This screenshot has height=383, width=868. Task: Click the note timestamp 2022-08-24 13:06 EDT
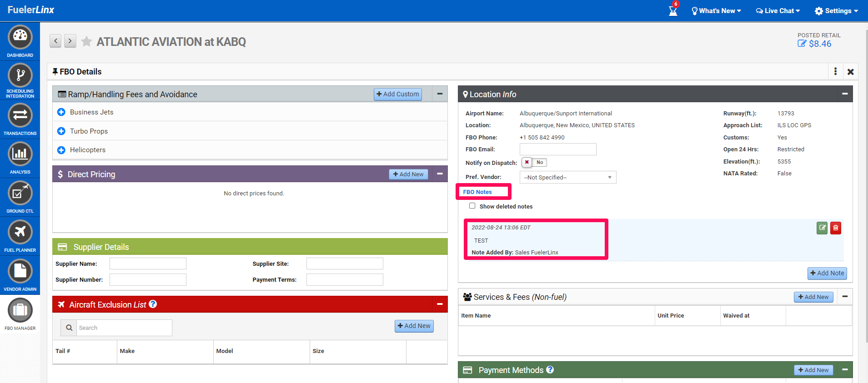tap(501, 227)
